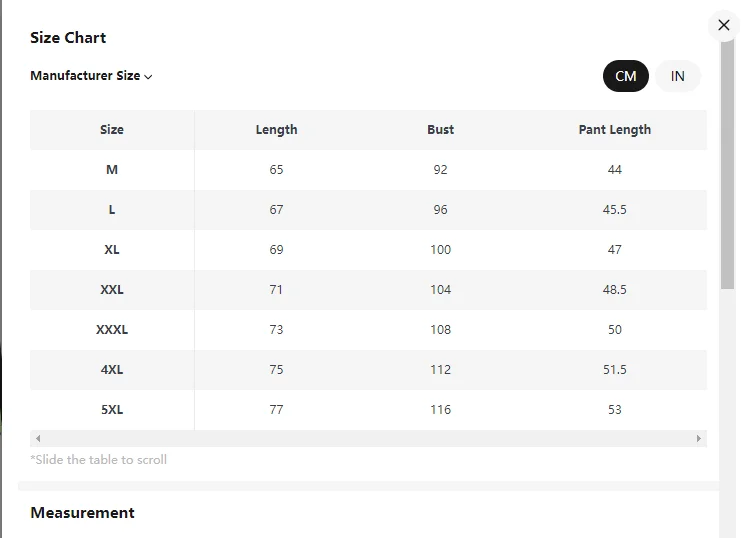
Task: Click the chevron next to Manufacturer Size
Action: 148,77
